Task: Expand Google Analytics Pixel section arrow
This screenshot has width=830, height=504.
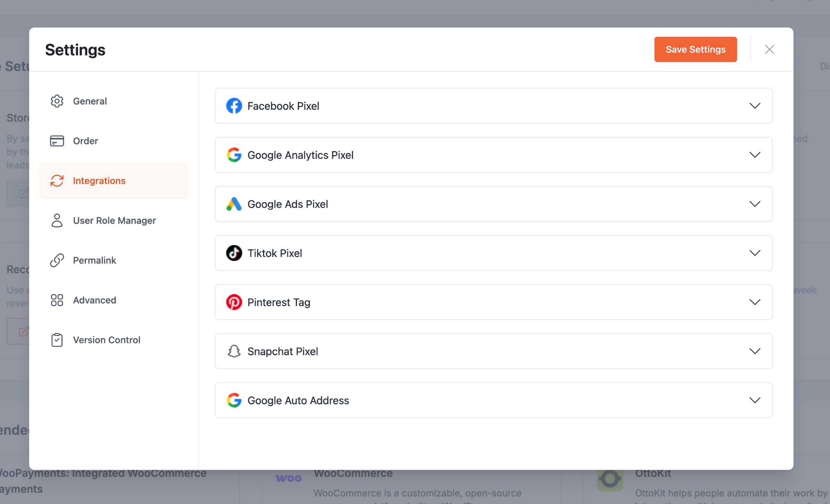Action: point(755,155)
